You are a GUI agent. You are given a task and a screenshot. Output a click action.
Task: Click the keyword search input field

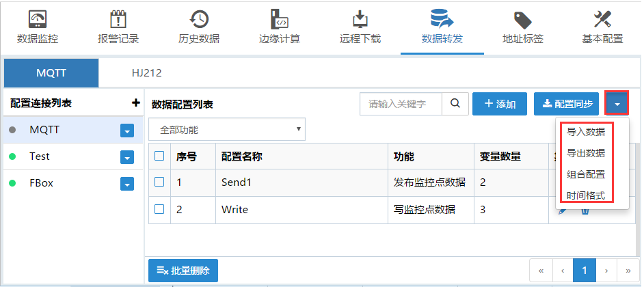tap(401, 104)
